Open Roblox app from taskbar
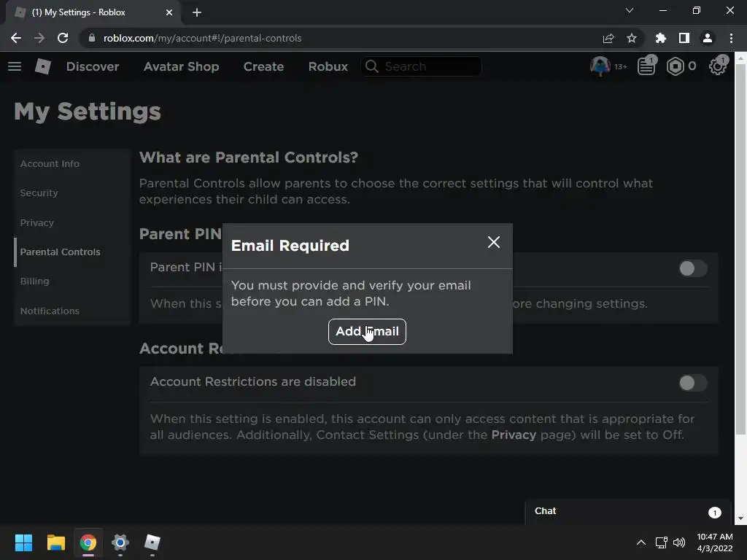The width and height of the screenshot is (747, 560). (152, 542)
